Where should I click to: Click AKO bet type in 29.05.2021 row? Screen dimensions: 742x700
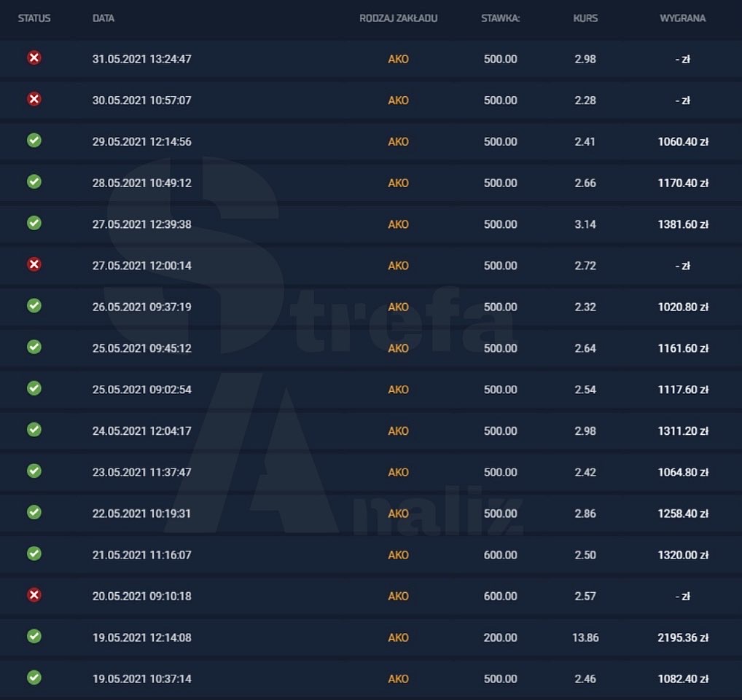399,141
